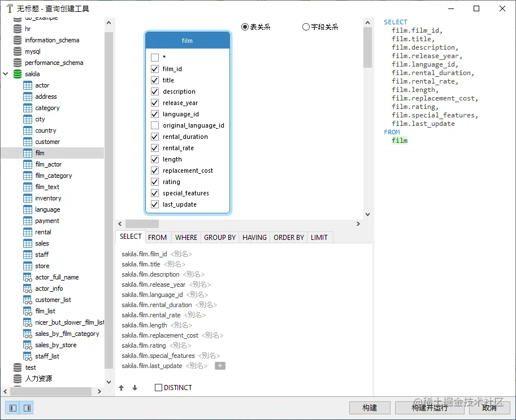
Task: Click the information_schema database icon
Action: [x=18, y=40]
